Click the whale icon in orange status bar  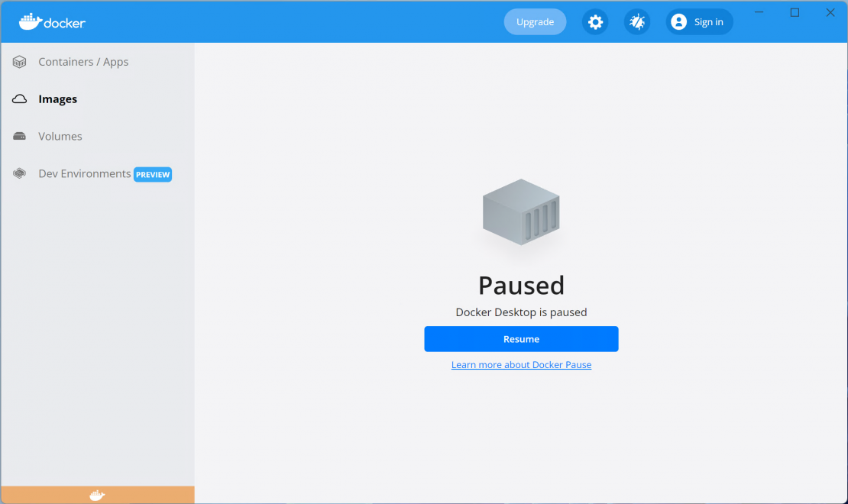pyautogui.click(x=97, y=496)
